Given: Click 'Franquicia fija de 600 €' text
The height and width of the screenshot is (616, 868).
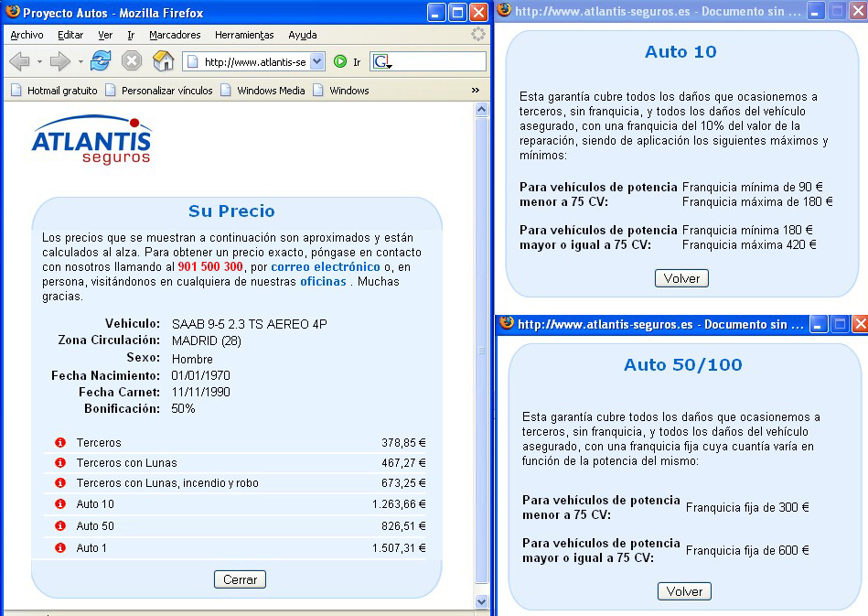Looking at the screenshot, I should (747, 550).
